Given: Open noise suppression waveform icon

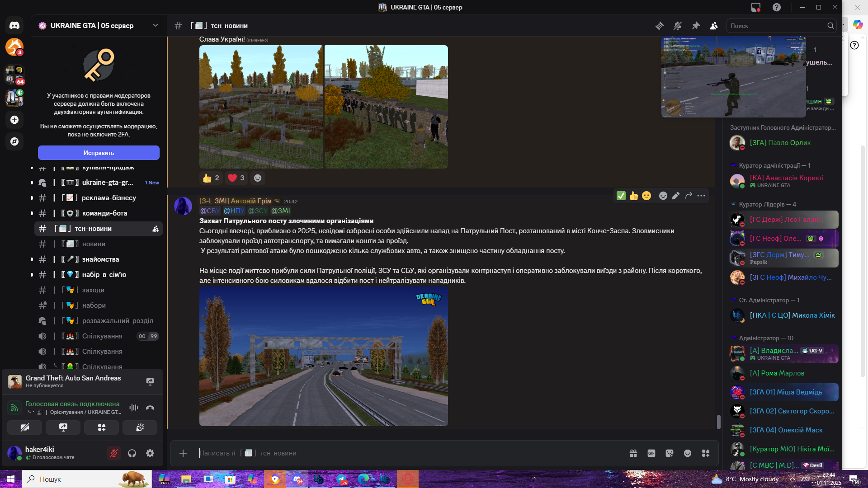Looking at the screenshot, I should 134,408.
